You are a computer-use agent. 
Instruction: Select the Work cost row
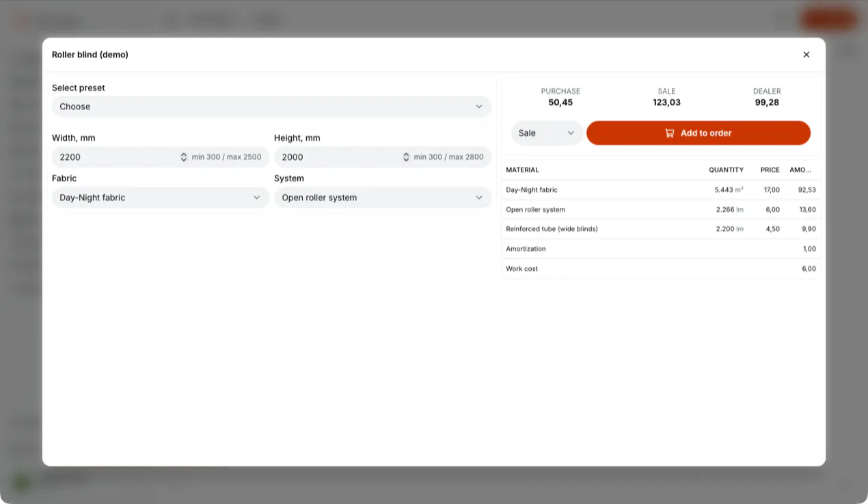[x=661, y=269]
